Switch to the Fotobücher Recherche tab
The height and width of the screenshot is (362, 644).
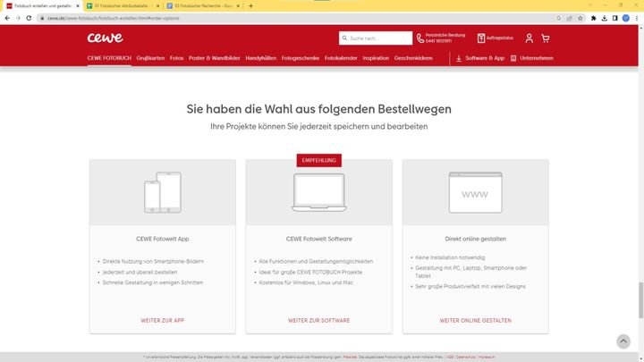201,6
